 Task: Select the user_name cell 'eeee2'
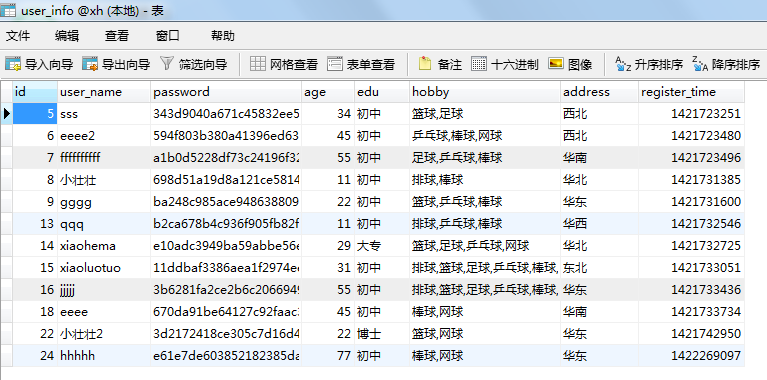point(104,136)
